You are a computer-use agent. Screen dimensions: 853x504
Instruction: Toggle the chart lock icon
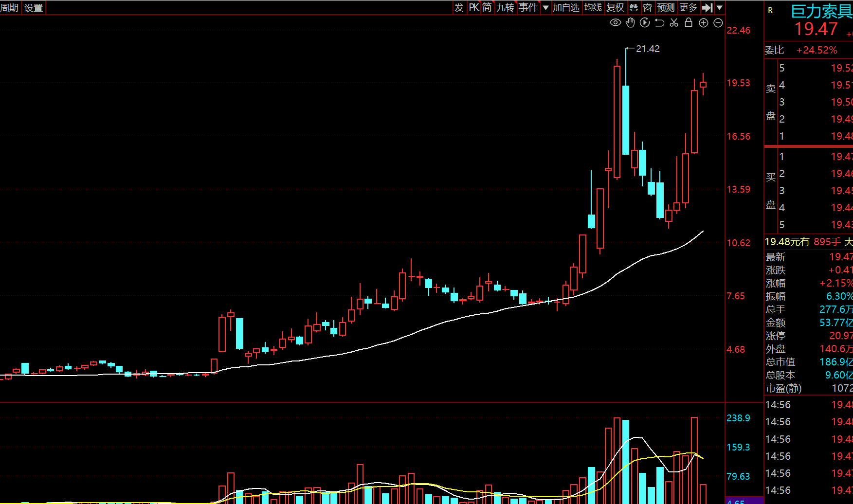point(689,22)
